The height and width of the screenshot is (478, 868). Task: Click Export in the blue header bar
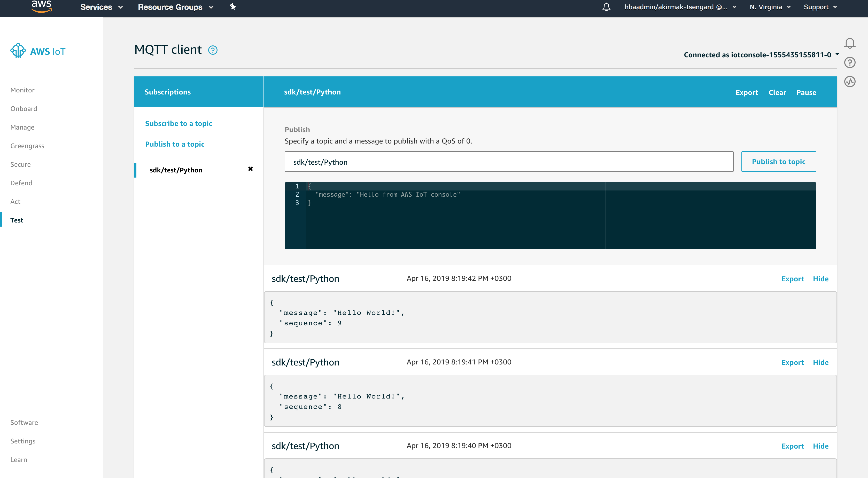click(747, 92)
